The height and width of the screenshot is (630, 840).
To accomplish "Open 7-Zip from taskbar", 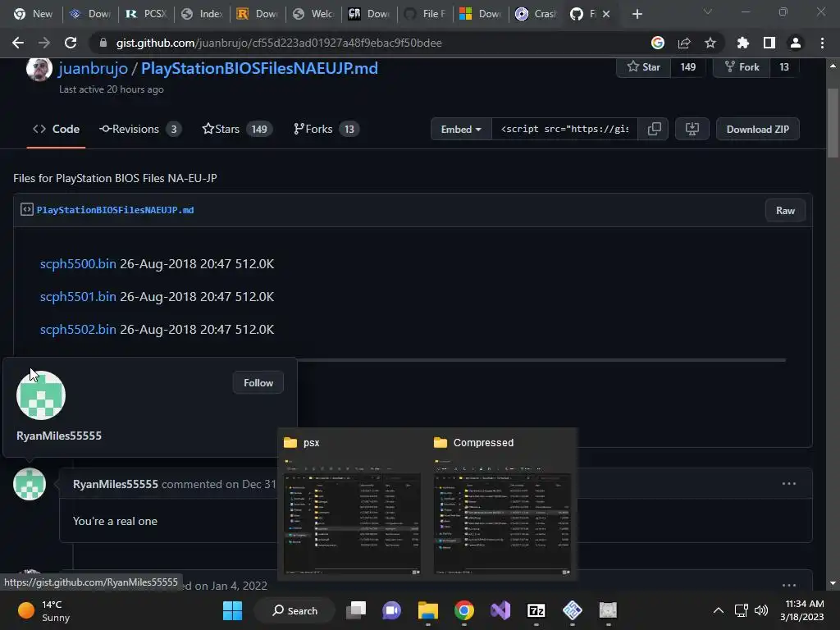I will click(x=536, y=610).
